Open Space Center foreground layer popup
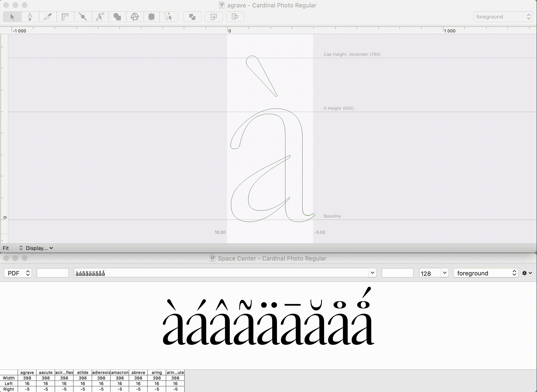The width and height of the screenshot is (537, 392). tap(486, 273)
